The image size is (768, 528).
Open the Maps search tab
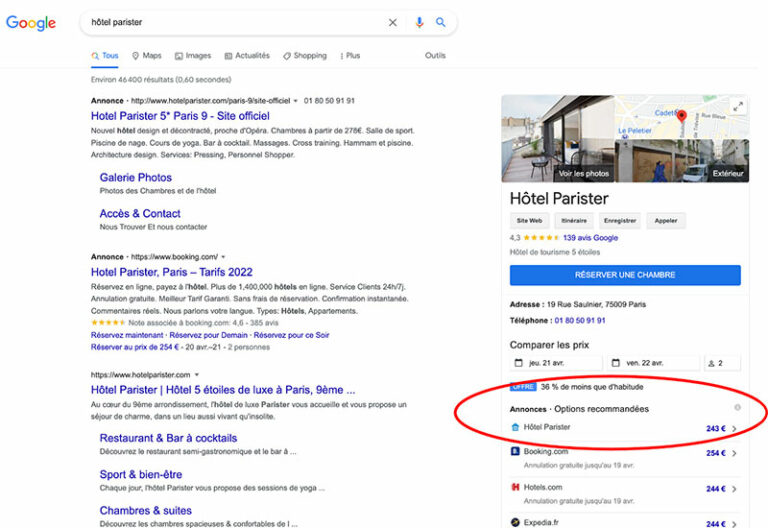[146, 56]
